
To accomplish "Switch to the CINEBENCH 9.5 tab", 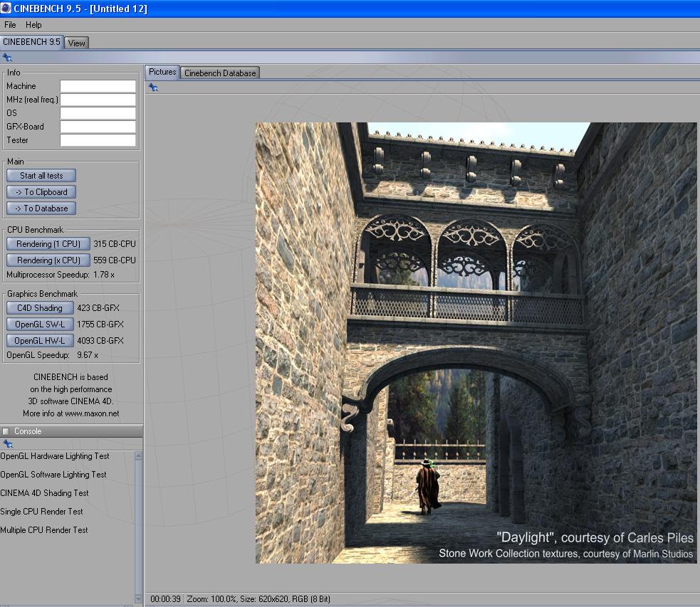I will (x=31, y=42).
